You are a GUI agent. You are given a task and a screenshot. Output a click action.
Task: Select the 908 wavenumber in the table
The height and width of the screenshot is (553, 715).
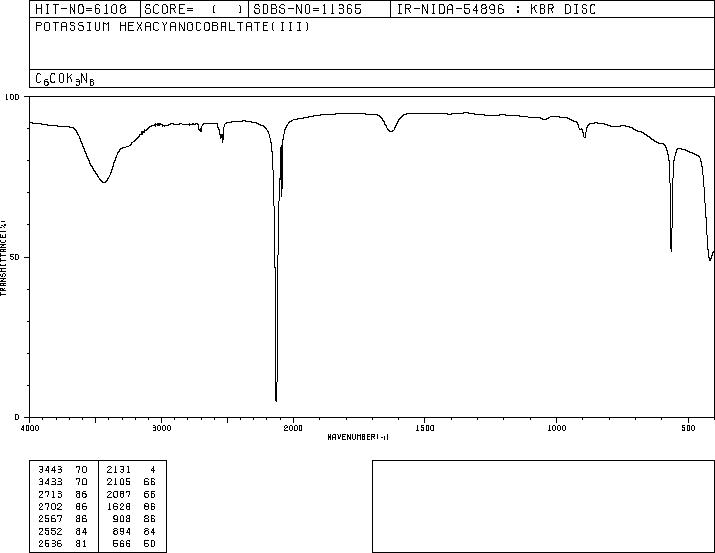coord(122,519)
